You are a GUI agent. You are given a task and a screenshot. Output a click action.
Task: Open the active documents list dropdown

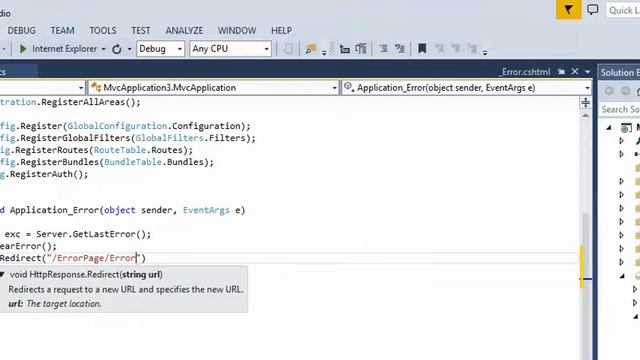[587, 72]
